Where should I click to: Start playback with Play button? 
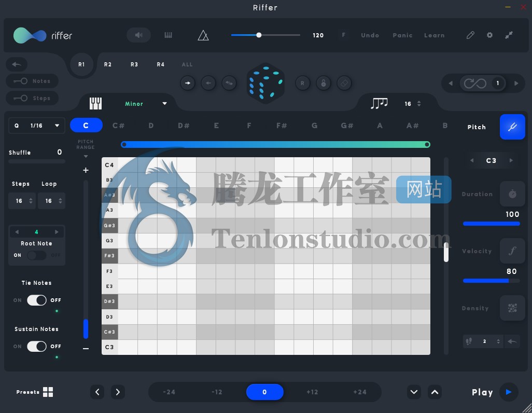click(509, 392)
